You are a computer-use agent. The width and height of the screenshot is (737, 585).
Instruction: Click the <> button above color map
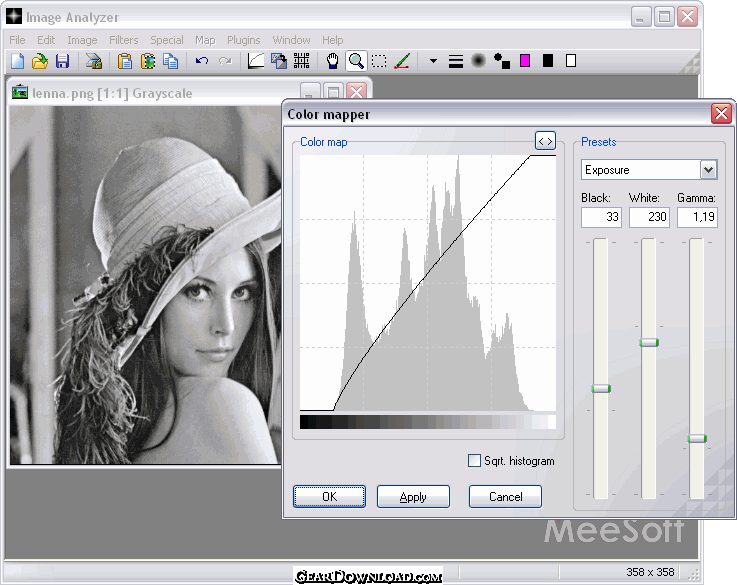[545, 140]
